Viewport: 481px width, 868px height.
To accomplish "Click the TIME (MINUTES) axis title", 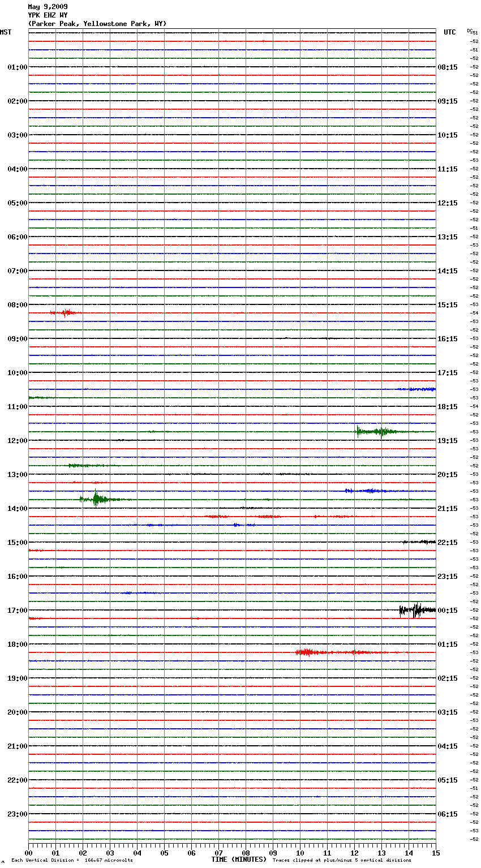I will pyautogui.click(x=239, y=860).
